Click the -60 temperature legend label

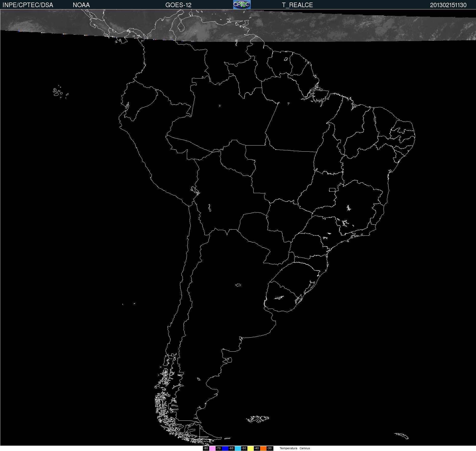(231, 448)
